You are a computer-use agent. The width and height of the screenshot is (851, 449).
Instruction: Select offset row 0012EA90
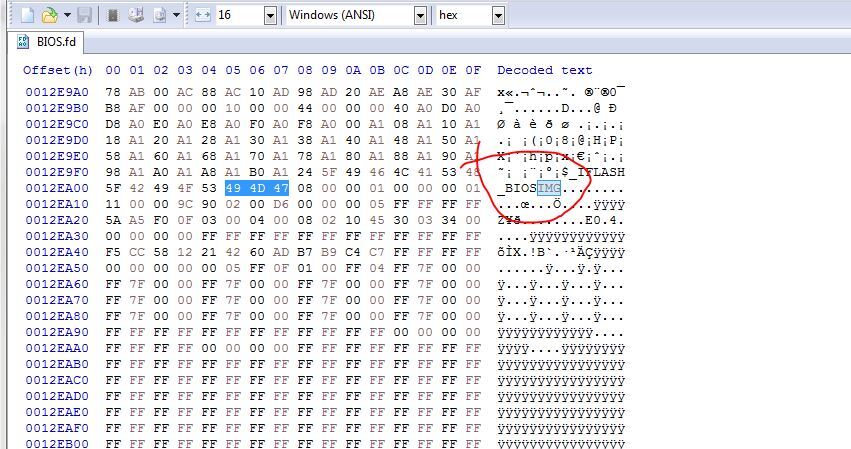(57, 332)
